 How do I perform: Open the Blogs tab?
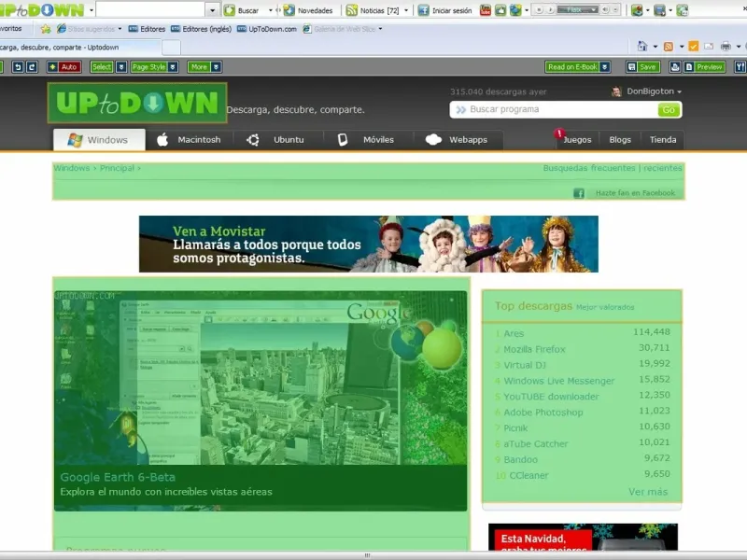(620, 140)
